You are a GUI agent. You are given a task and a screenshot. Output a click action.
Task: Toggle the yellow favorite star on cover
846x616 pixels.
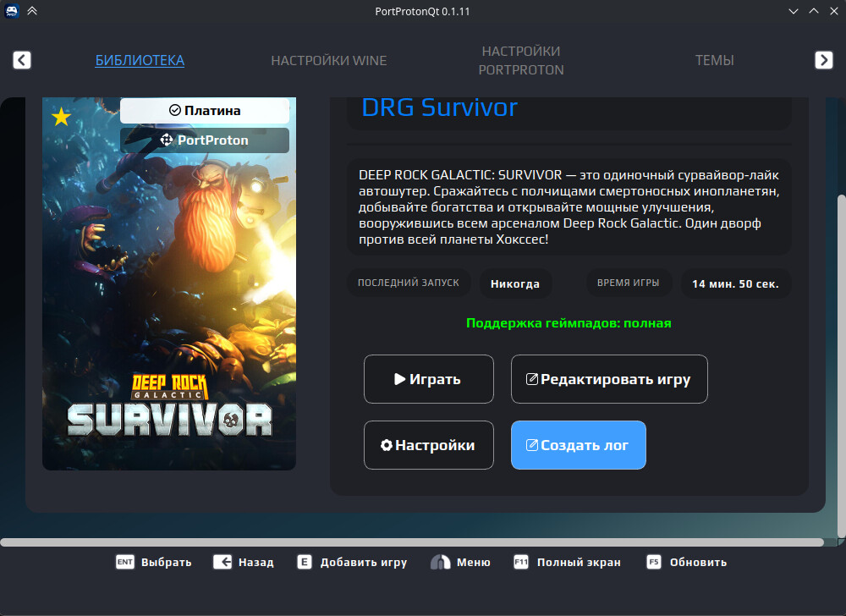[61, 117]
